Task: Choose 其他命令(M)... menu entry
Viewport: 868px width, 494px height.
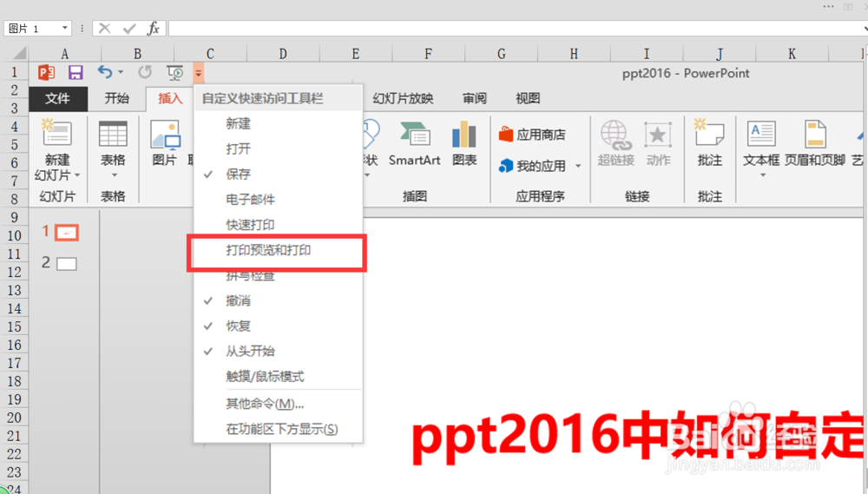Action: point(279,404)
